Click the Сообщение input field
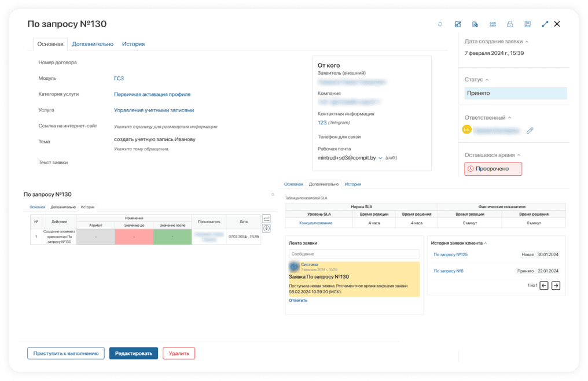The height and width of the screenshot is (381, 588). pyautogui.click(x=354, y=254)
